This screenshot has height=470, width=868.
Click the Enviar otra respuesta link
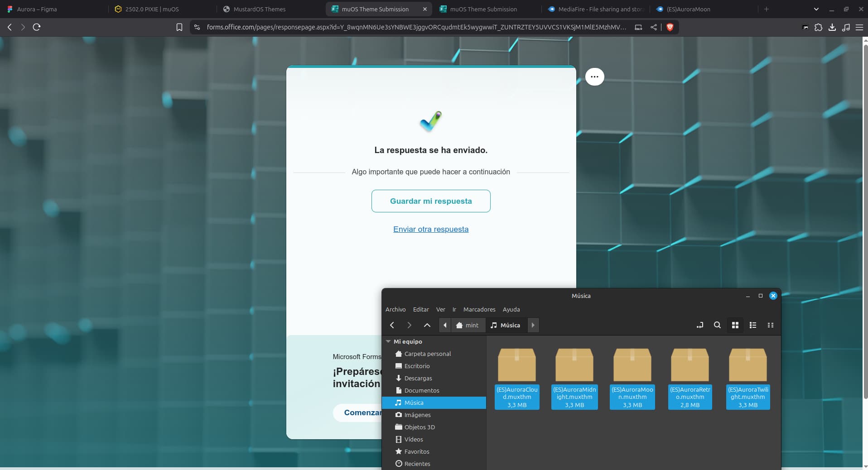point(431,229)
